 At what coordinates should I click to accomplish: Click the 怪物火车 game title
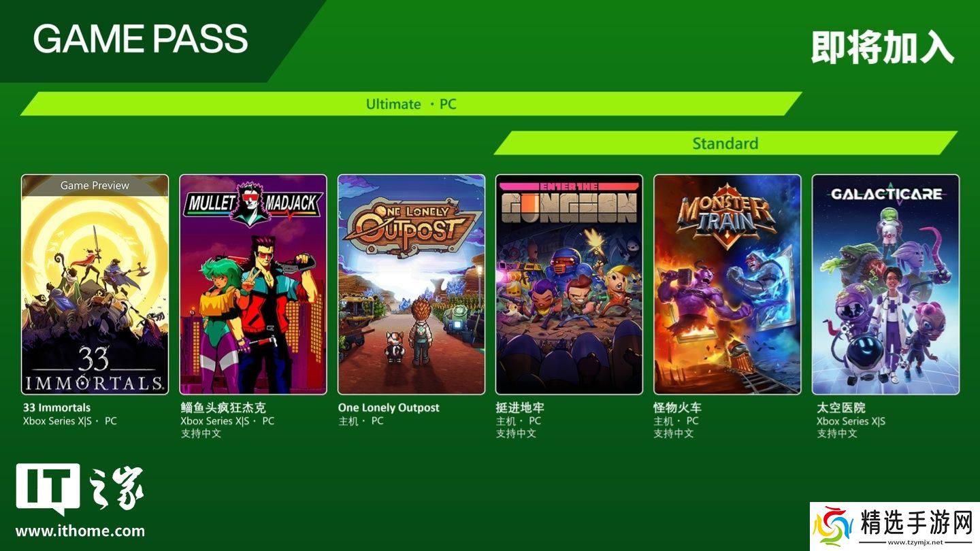677,407
